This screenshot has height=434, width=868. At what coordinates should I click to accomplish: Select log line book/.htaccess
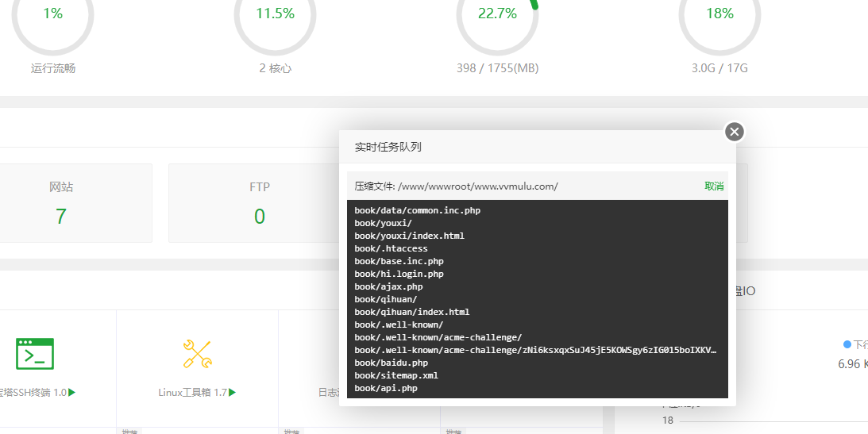(x=392, y=249)
